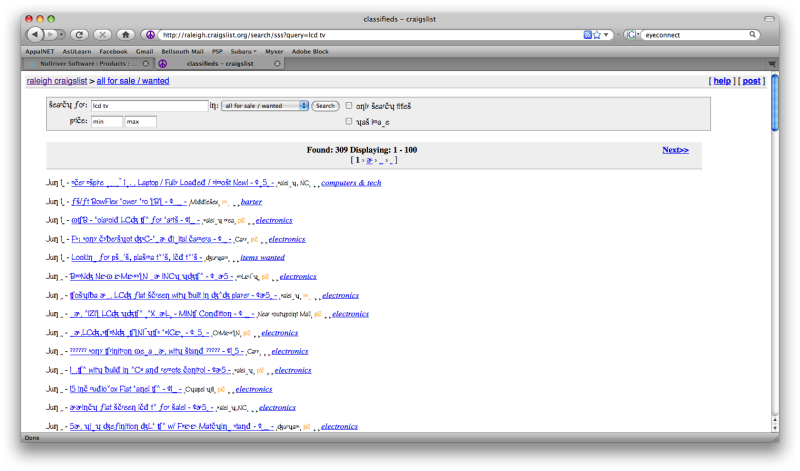This screenshot has width=800, height=471.
Task: Click the scrollbar down arrow
Action: point(774,428)
